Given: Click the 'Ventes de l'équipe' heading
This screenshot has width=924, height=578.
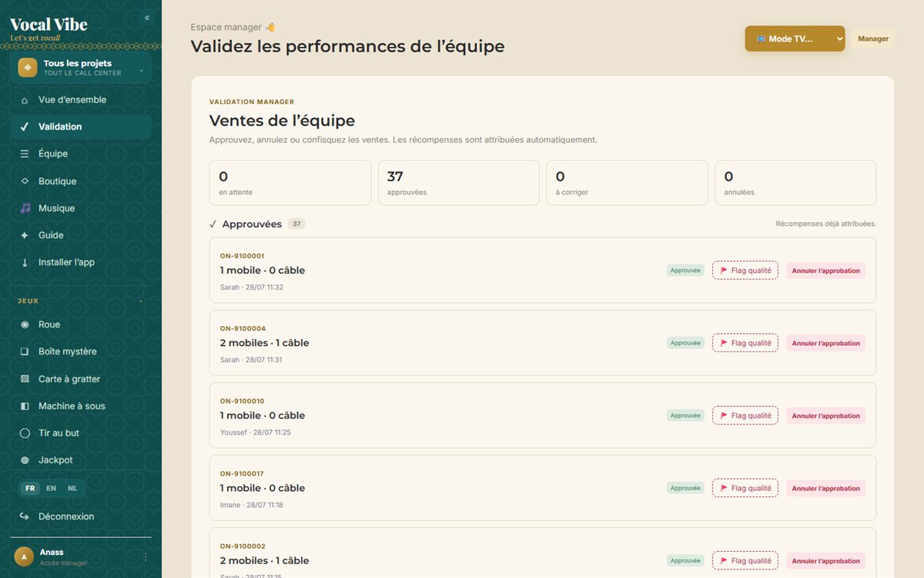Looking at the screenshot, I should click(x=282, y=121).
